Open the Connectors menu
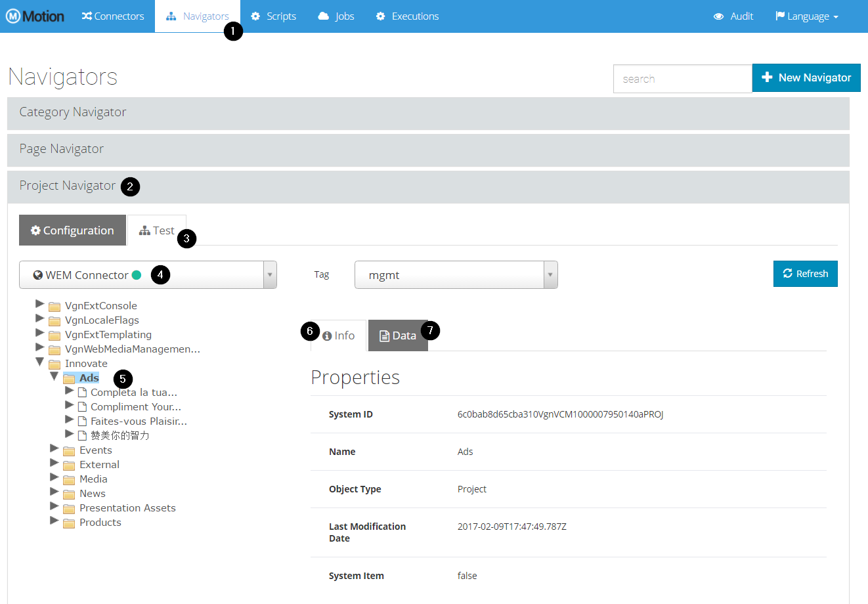This screenshot has width=868, height=604. 113,16
